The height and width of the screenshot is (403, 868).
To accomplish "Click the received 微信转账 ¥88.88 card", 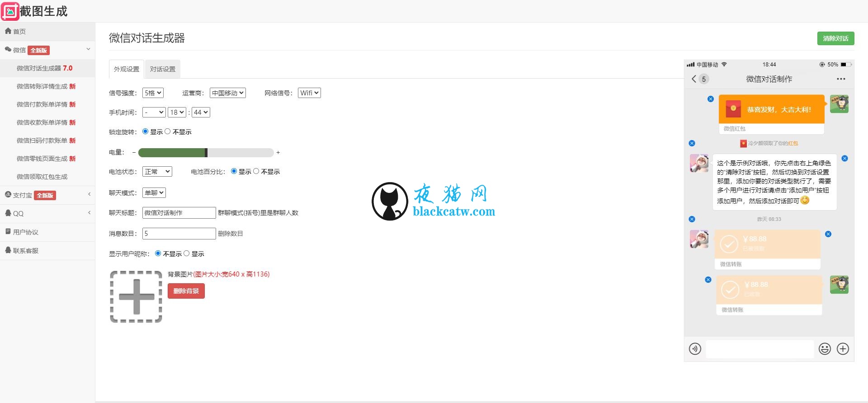I will [768, 250].
